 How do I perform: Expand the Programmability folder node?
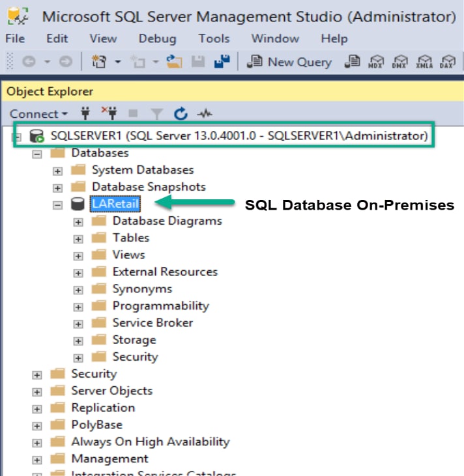coord(79,307)
